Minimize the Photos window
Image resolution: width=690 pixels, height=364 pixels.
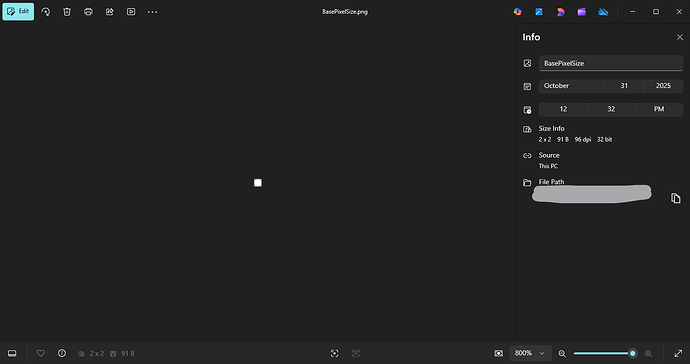(632, 12)
